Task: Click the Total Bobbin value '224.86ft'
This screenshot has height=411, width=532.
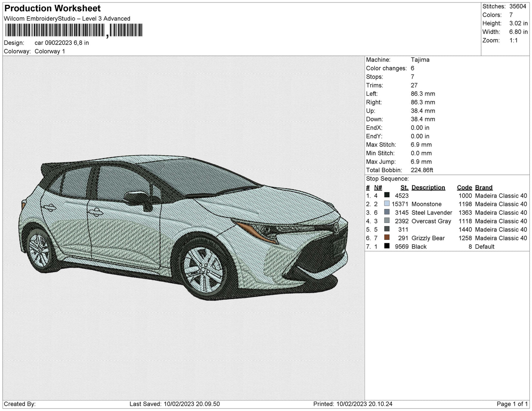Action: 422,170
